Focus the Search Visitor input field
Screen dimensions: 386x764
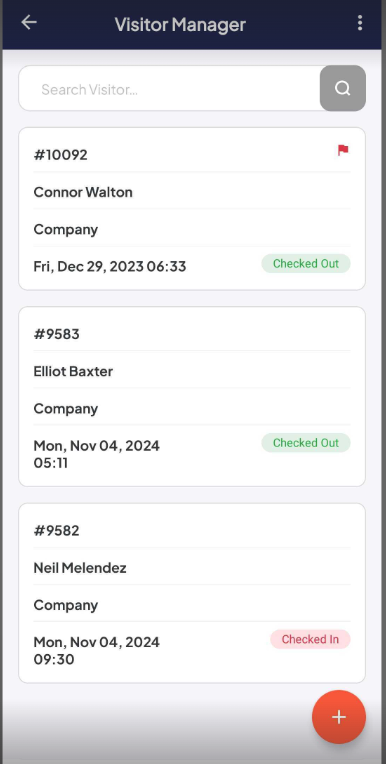pos(170,89)
